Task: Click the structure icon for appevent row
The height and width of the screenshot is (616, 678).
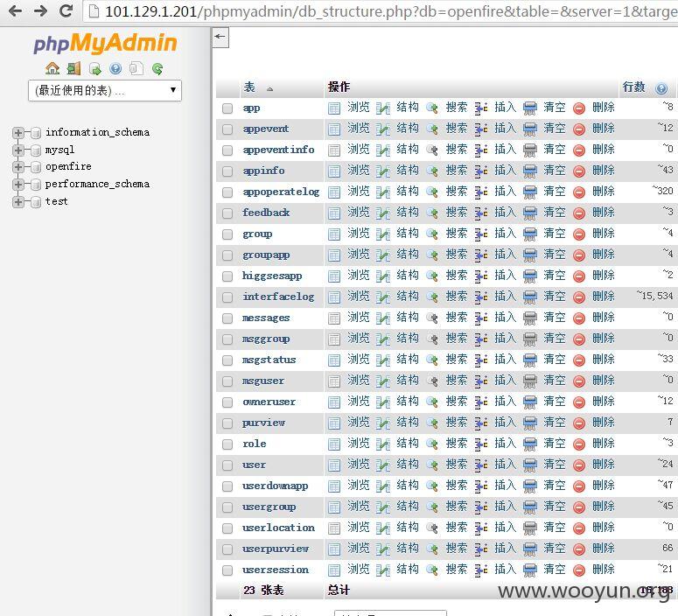Action: [382, 129]
